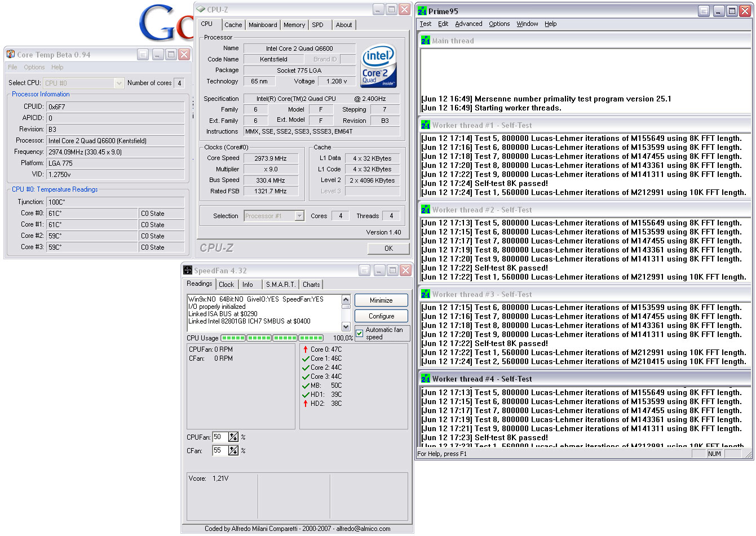Click the HD1 temperature check indicator
Image resolution: width=756 pixels, height=536 pixels.
click(x=306, y=395)
